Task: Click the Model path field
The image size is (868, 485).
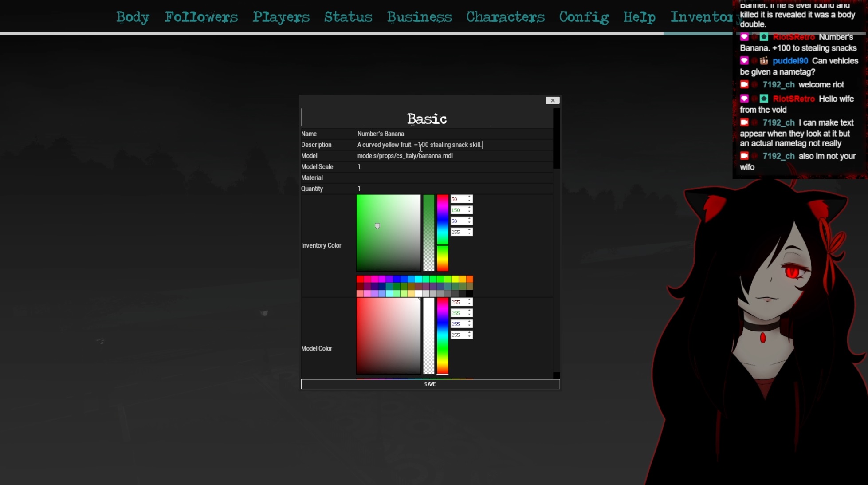Action: pos(454,156)
